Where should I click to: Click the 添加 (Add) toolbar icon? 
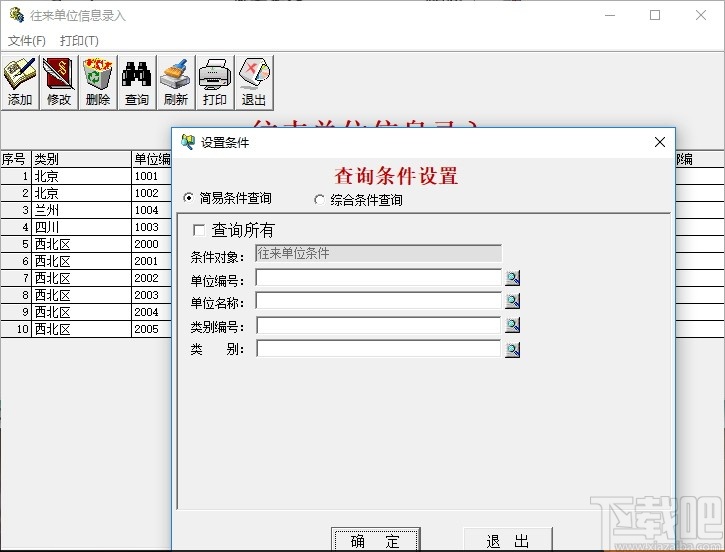[20, 82]
